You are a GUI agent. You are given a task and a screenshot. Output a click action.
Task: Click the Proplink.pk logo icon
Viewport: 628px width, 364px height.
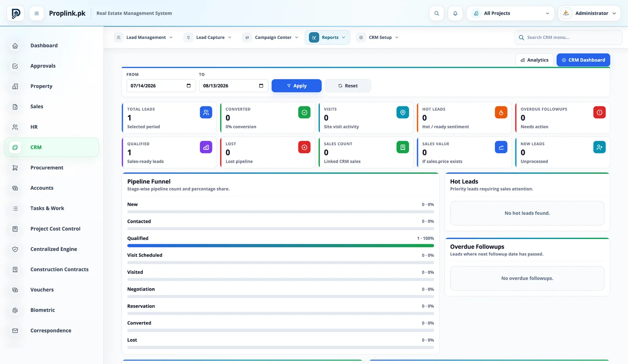coord(15,13)
